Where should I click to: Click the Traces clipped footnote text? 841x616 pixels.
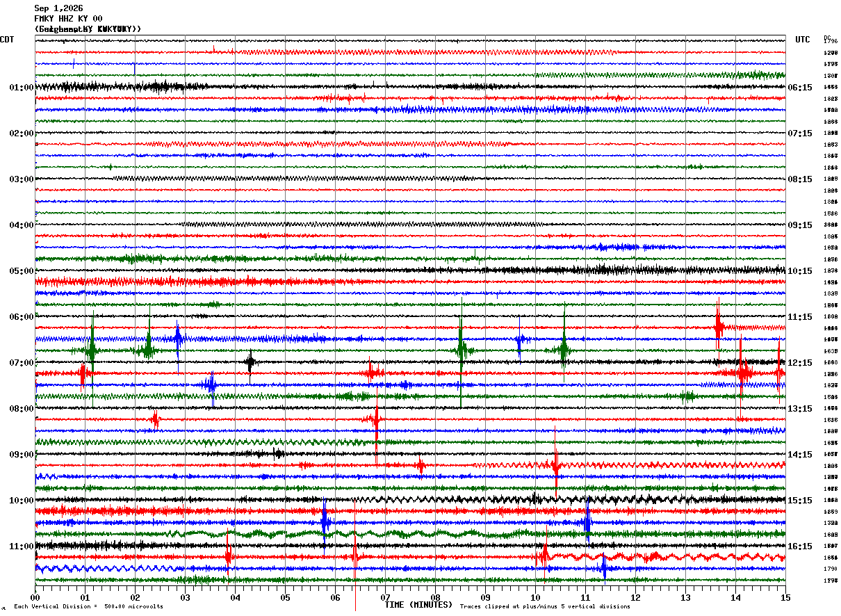coord(545,606)
